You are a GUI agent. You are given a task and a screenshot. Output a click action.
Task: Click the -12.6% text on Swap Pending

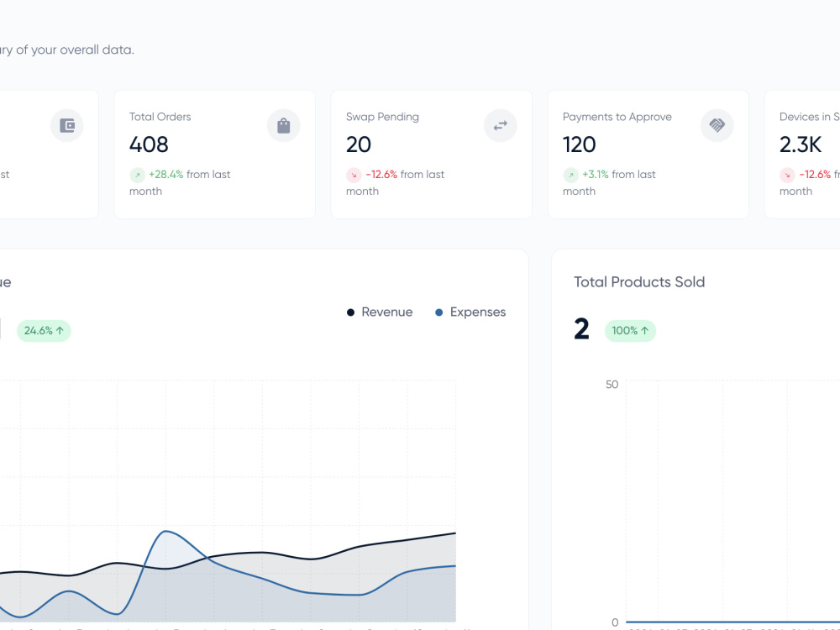pyautogui.click(x=381, y=175)
